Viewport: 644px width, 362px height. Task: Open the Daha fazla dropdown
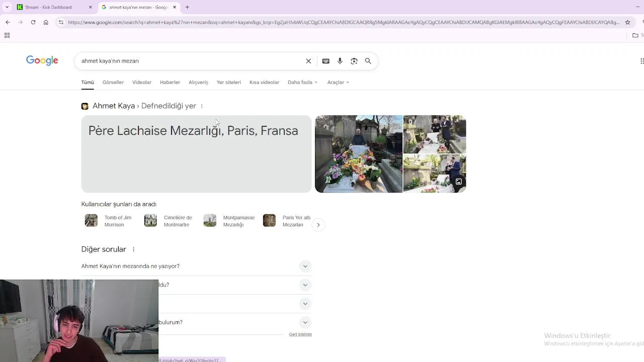click(x=302, y=82)
